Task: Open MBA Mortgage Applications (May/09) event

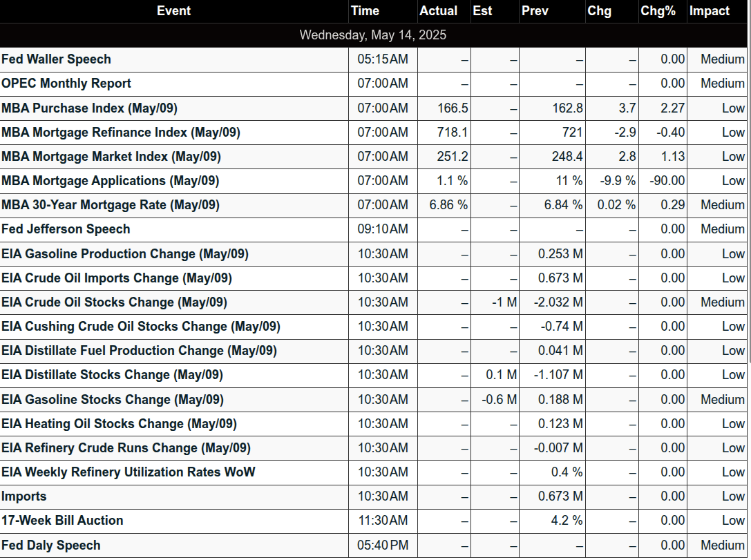Action: pyautogui.click(x=110, y=181)
